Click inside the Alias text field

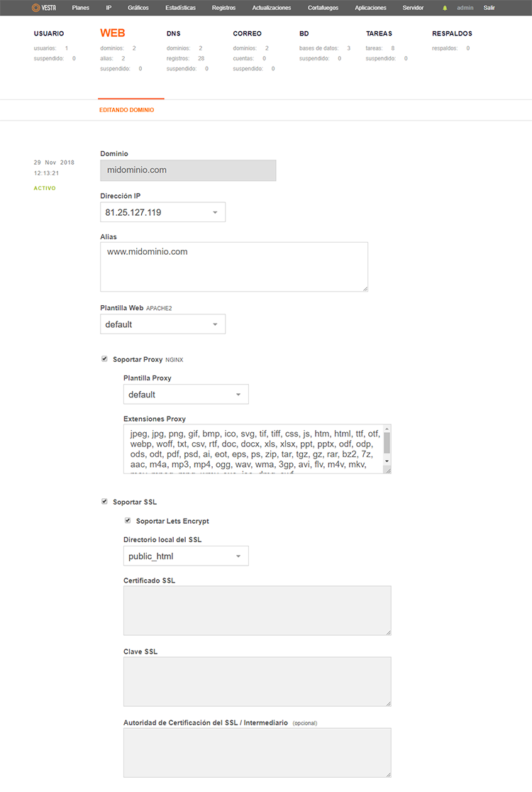pyautogui.click(x=234, y=267)
